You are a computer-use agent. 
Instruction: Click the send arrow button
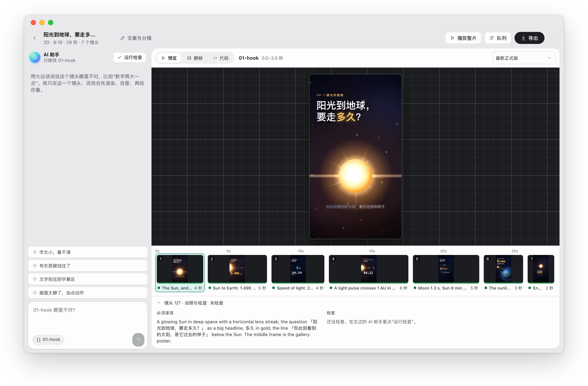coord(138,340)
